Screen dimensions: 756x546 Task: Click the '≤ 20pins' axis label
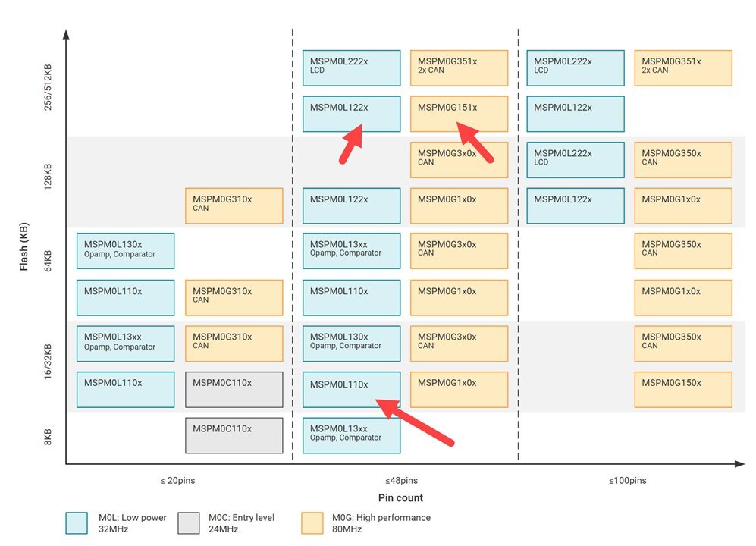click(x=177, y=480)
